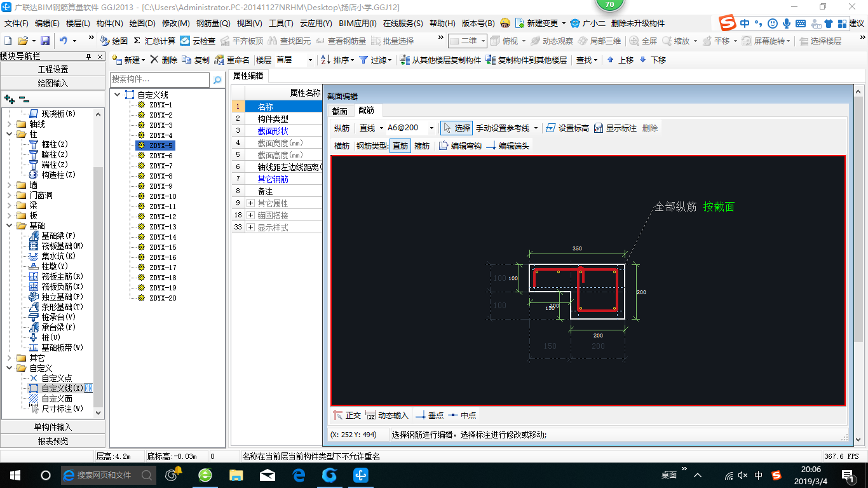Select 筏板基础(M) in tree

[x=62, y=246]
